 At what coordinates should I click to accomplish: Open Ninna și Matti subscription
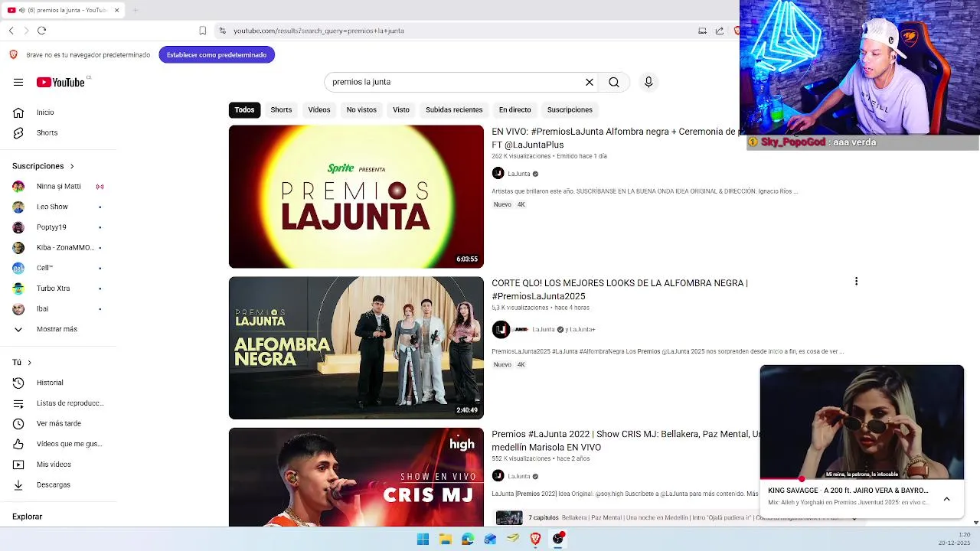pyautogui.click(x=57, y=187)
